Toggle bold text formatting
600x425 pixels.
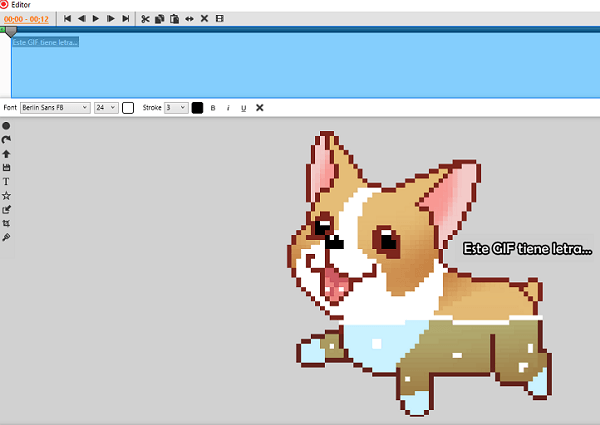tap(212, 108)
